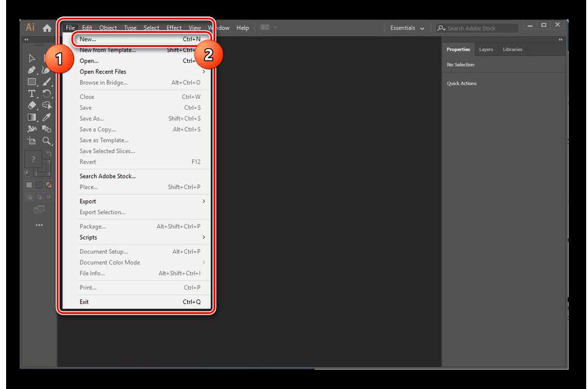The height and width of the screenshot is (389, 588).
Task: Set paint mode to Color swatch
Action: click(x=29, y=185)
